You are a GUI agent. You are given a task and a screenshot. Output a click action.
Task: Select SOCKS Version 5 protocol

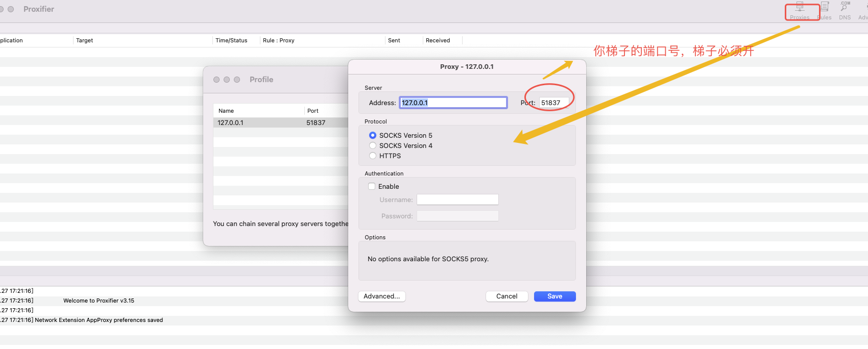click(x=373, y=135)
